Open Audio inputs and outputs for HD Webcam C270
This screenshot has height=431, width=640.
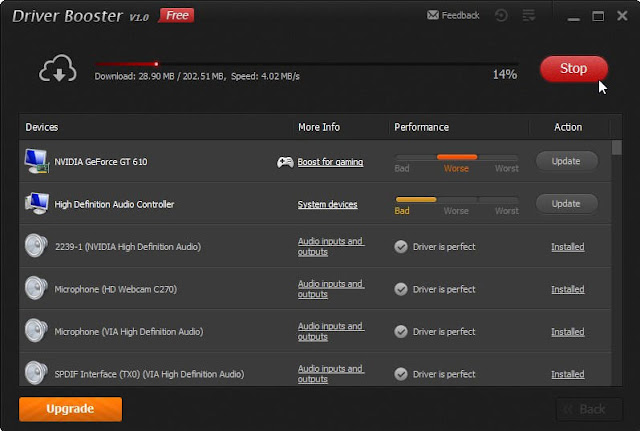pyautogui.click(x=331, y=289)
